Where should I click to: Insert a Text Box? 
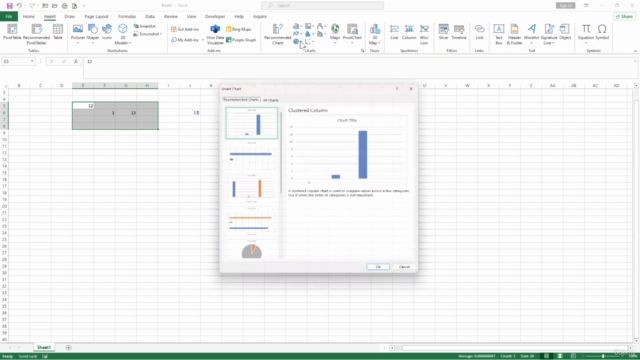click(x=498, y=34)
